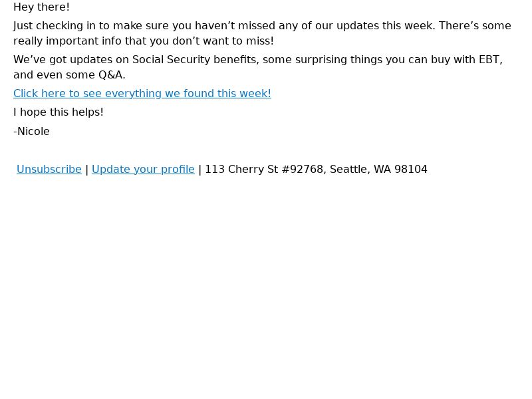Click the 'Hey there!' greeting text
Image resolution: width=532 pixels, height=399 pixels.
(41, 7)
